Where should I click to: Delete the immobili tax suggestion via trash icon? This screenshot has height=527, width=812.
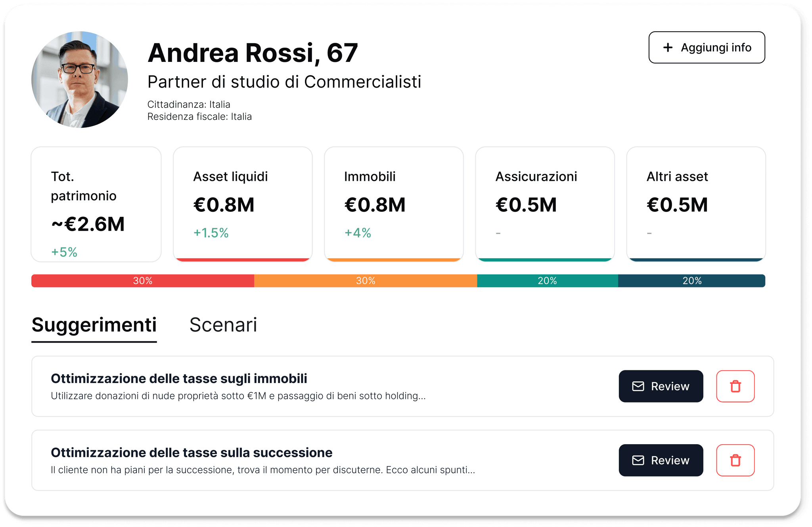tap(735, 386)
